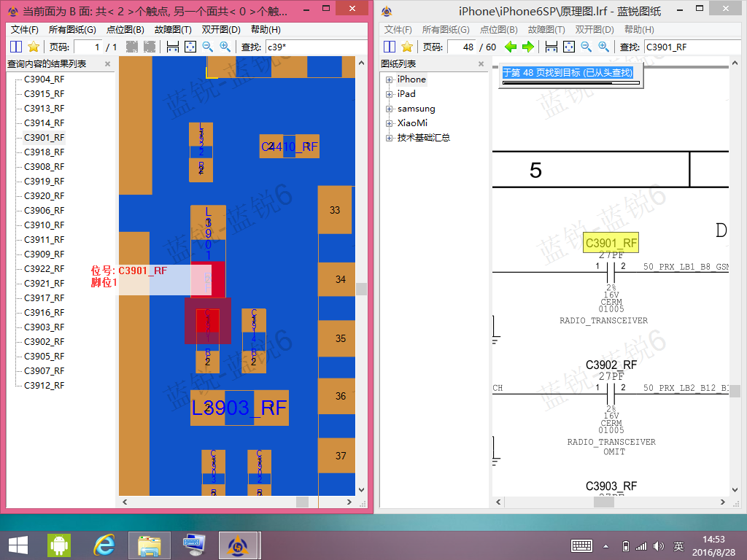Open 所有图纸(G) menu in left window

[72, 29]
